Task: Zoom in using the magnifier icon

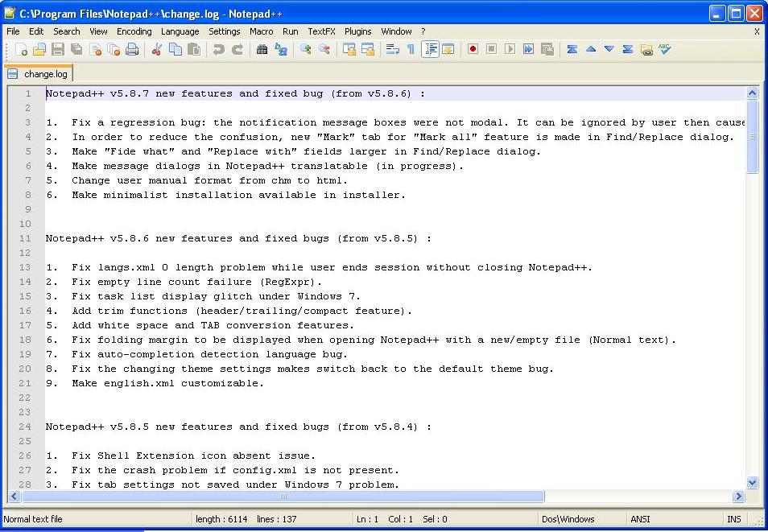Action: pyautogui.click(x=306, y=49)
